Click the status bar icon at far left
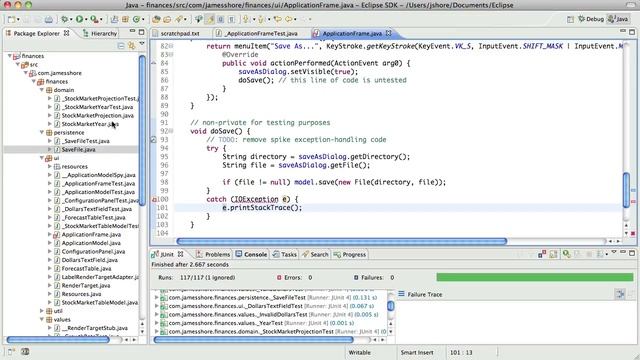 click(11, 351)
